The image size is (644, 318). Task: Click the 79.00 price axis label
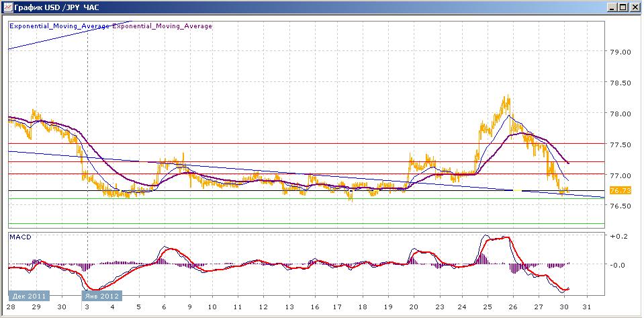tap(618, 52)
